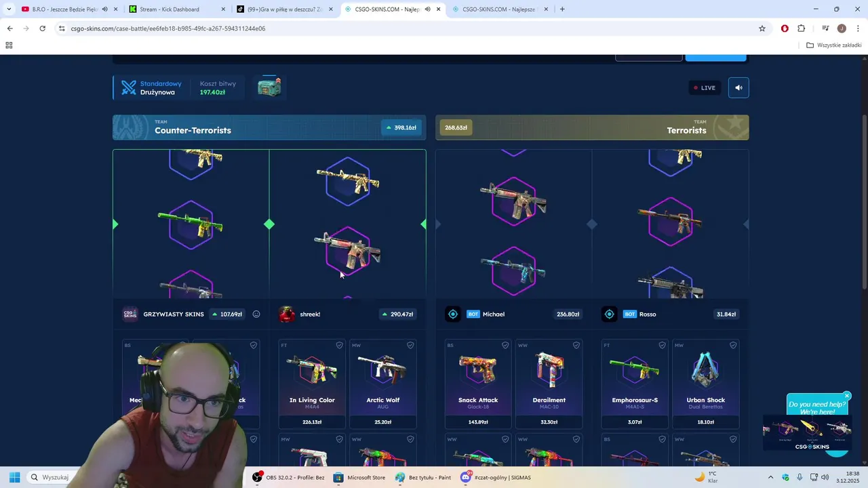Switch to second CSGO-SKINS.COM tab
The height and width of the screenshot is (488, 868).
point(500,9)
